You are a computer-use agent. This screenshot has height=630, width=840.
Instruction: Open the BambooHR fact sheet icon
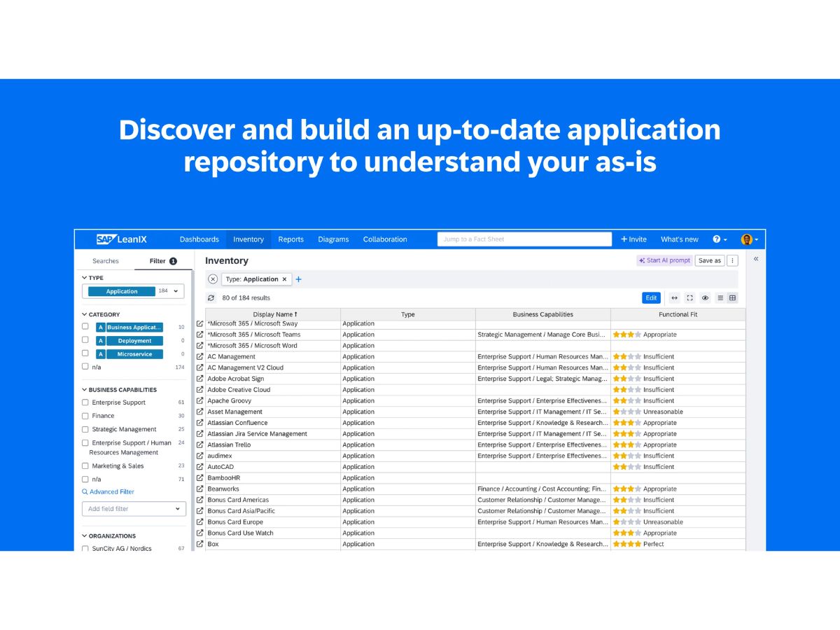(200, 478)
